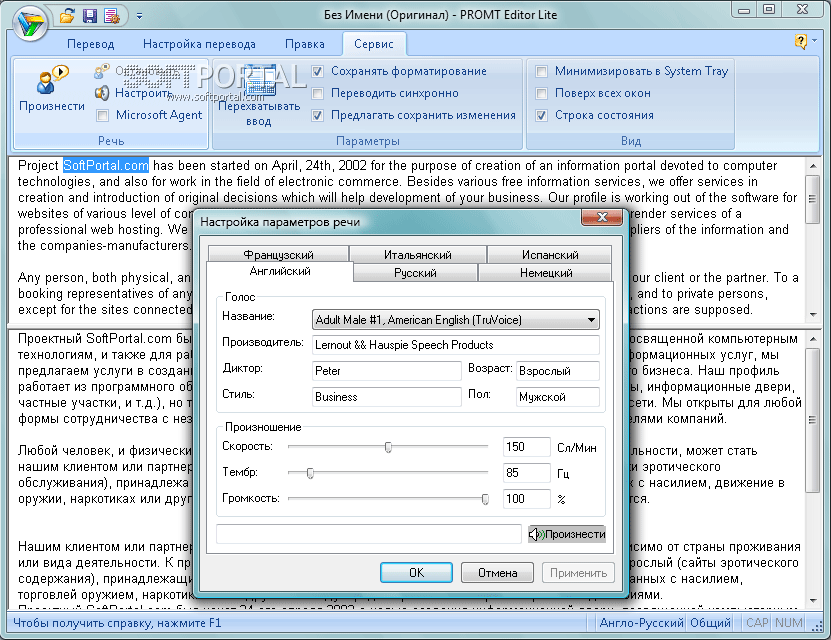Image resolution: width=831 pixels, height=640 pixels.
Task: Confirm the dialog with OK button
Action: coord(416,573)
